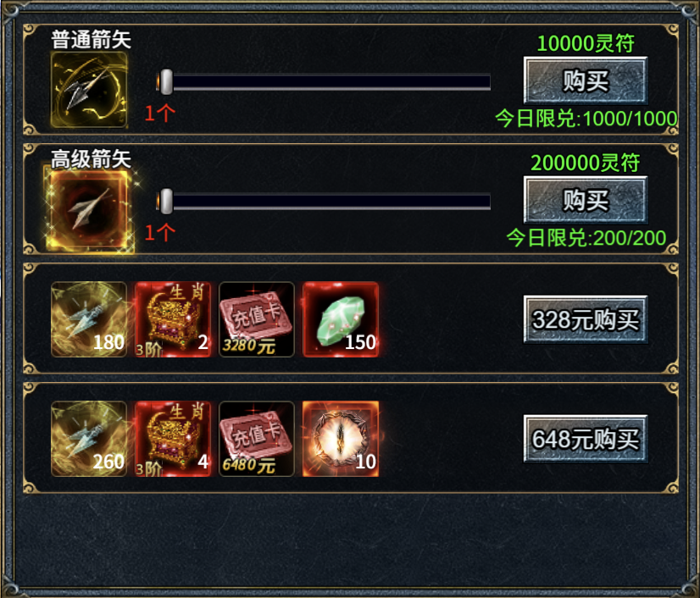
Task: Click the 普通箭矢 golden arrow icon
Action: (89, 90)
